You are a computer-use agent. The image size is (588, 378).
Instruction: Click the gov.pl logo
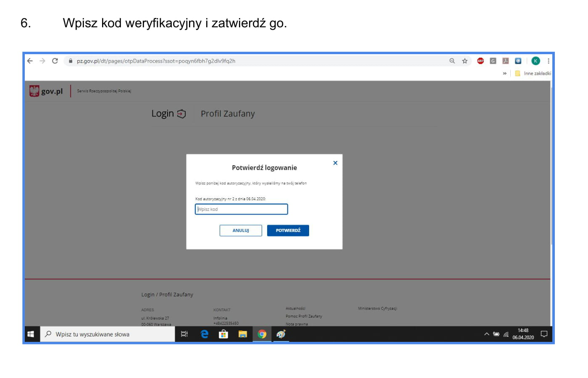[46, 91]
